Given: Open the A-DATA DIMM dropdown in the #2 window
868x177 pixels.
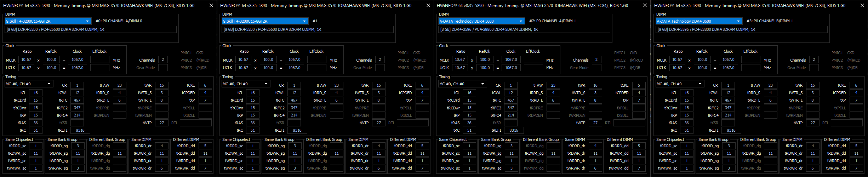Looking at the screenshot, I should click(482, 21).
